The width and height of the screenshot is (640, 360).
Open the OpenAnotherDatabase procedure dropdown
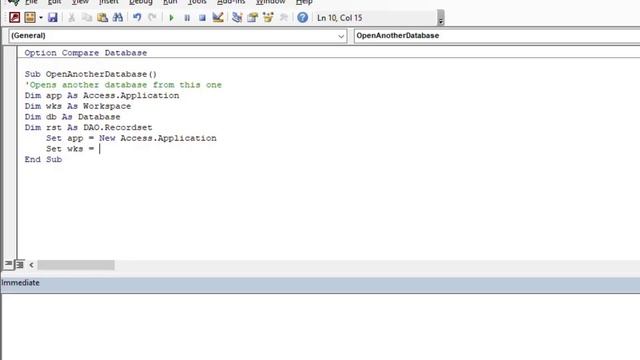pyautogui.click(x=497, y=36)
